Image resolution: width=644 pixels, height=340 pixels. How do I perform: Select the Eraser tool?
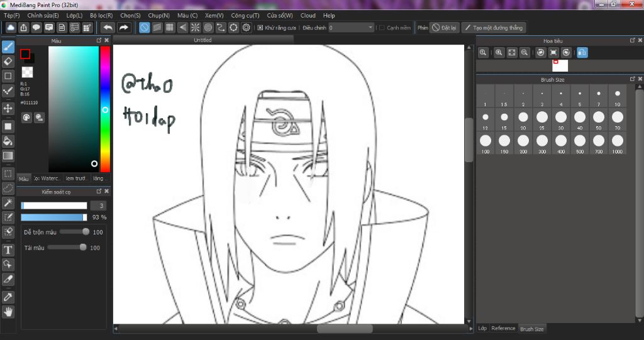point(8,62)
